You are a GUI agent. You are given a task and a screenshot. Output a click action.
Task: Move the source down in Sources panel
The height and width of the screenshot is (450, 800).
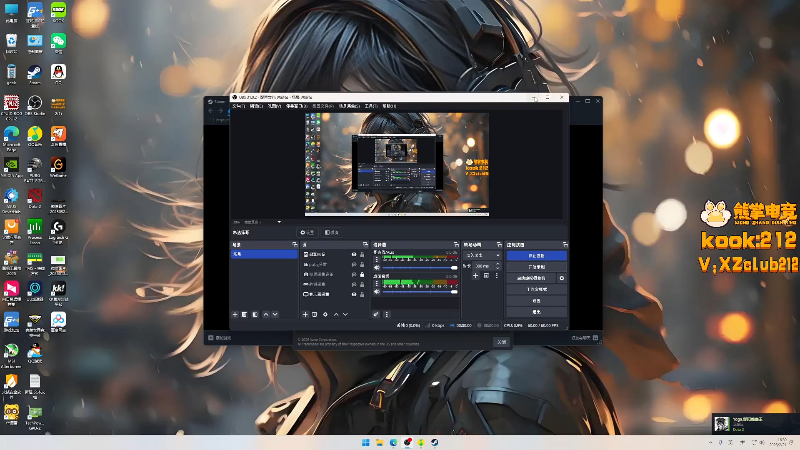[345, 314]
